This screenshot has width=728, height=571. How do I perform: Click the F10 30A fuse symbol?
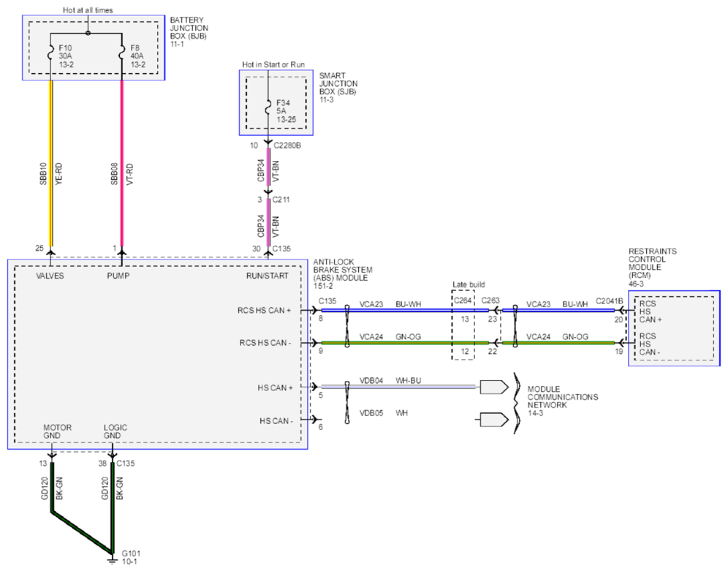tap(50, 53)
